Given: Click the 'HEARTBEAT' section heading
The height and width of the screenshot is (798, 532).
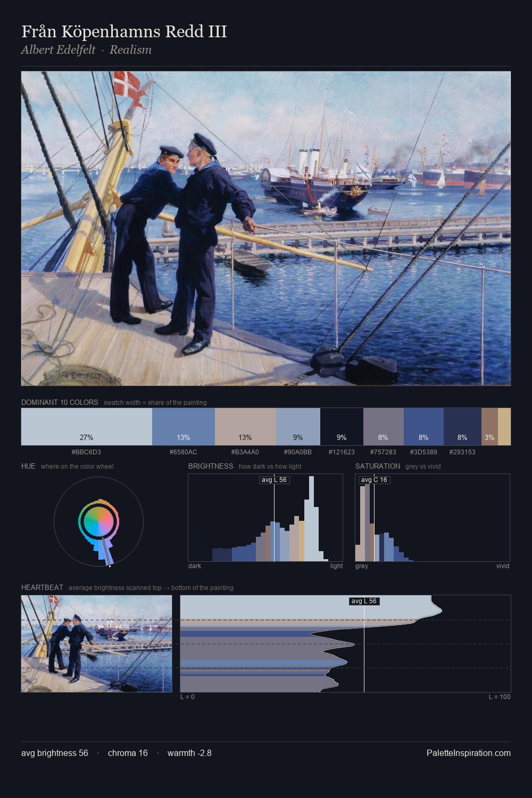Looking at the screenshot, I should 42,588.
